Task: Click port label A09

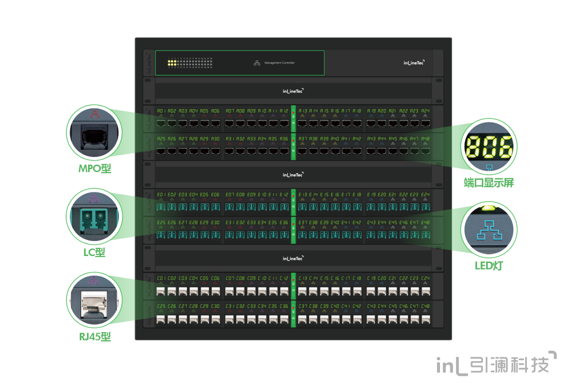Action: pyautogui.click(x=251, y=111)
